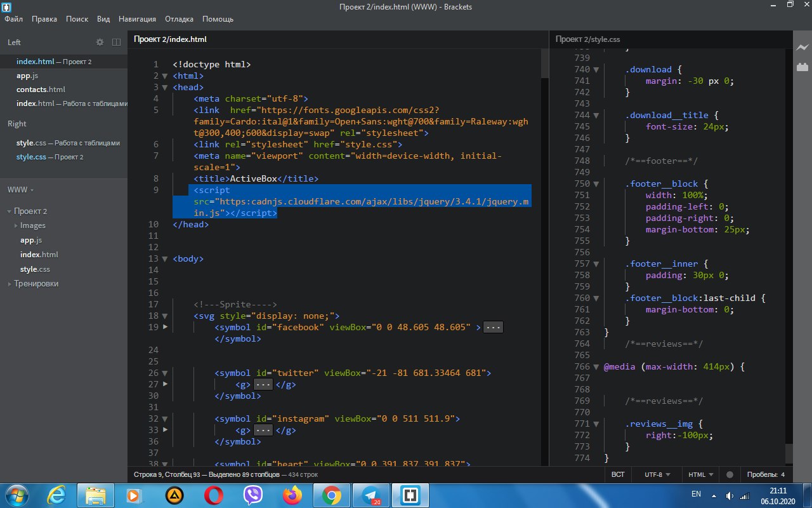Open the WWW project dropdown
This screenshot has width=812, height=508.
click(x=20, y=189)
